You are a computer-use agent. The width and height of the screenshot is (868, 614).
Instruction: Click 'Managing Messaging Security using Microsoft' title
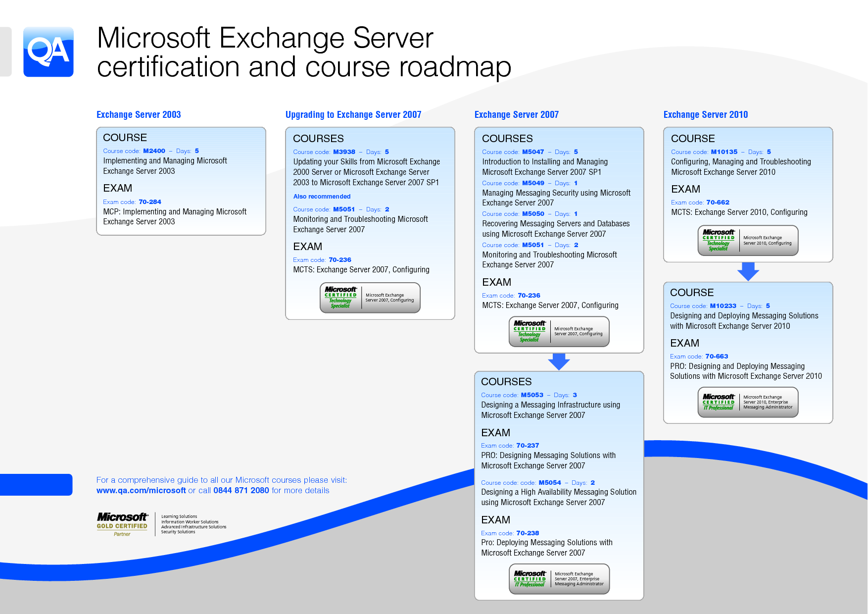[x=556, y=193]
